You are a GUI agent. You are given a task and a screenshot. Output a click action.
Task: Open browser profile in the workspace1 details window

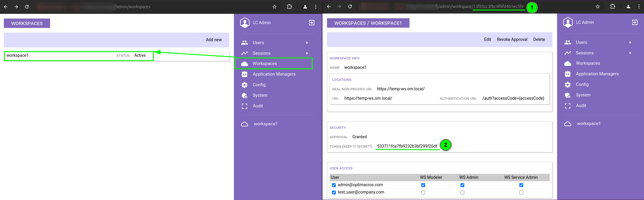pos(628,6)
